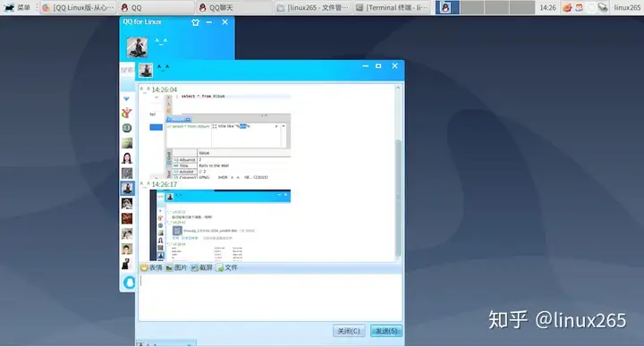
Task: Open the tray QQ penguin icon in top panel
Action: (x=445, y=7)
